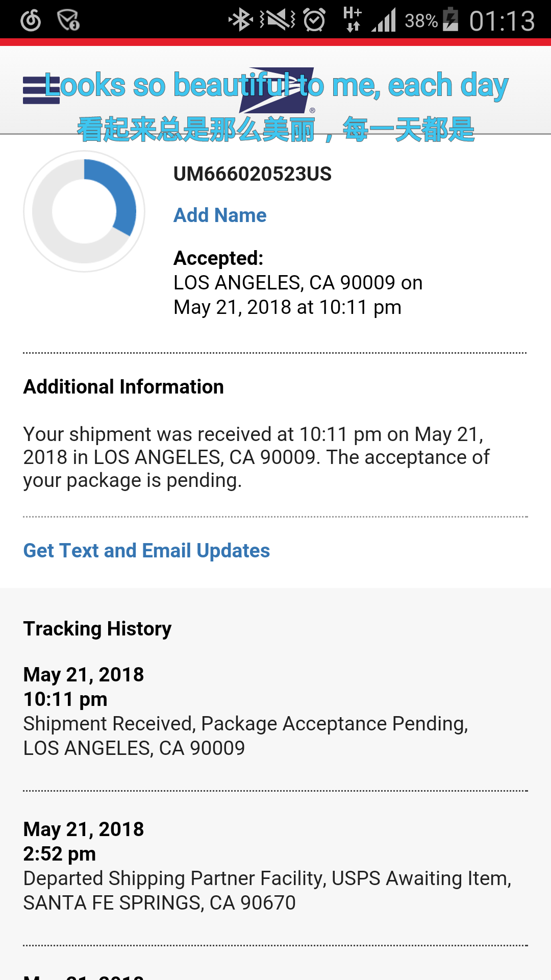Tap the Additional Information heading

coord(123,387)
